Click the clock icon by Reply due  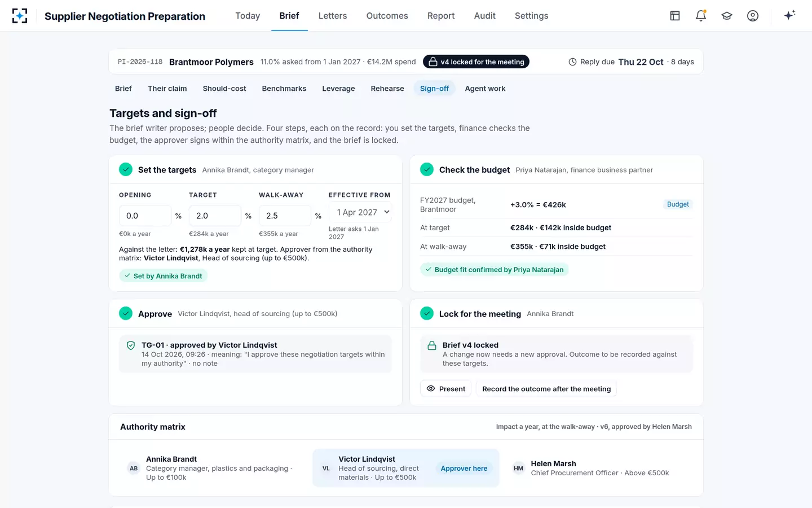[x=572, y=62]
